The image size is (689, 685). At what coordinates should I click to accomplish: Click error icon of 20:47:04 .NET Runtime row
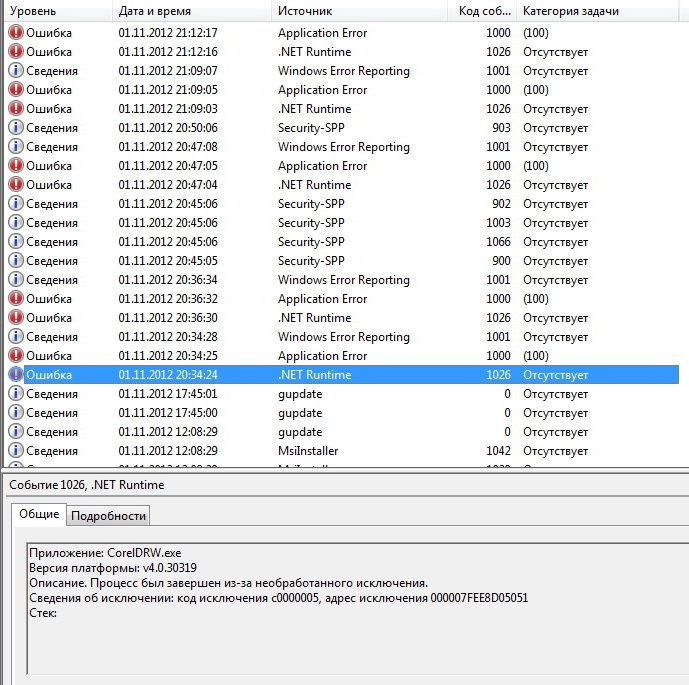pos(16,185)
